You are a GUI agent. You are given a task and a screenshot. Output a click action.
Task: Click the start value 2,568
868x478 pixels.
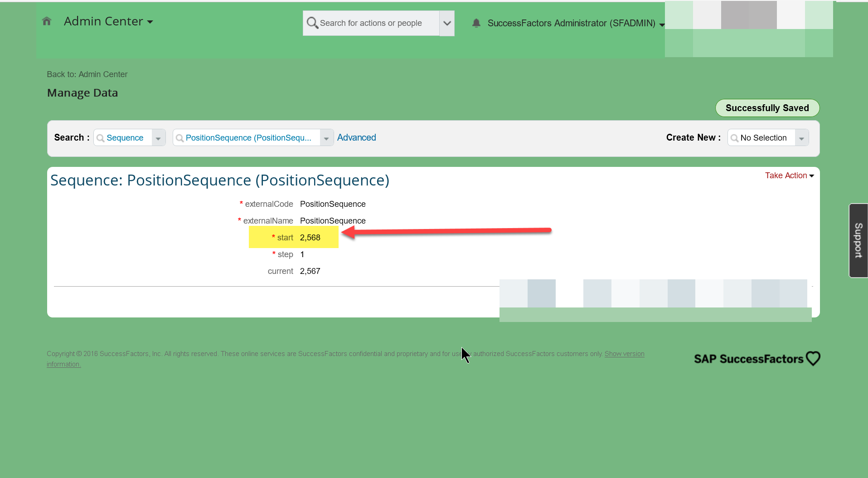310,238
